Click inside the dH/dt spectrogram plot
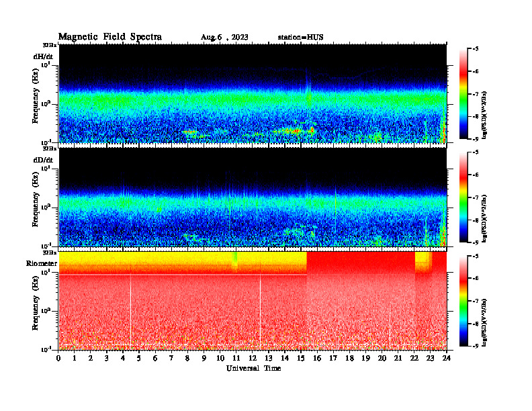 click(253, 93)
